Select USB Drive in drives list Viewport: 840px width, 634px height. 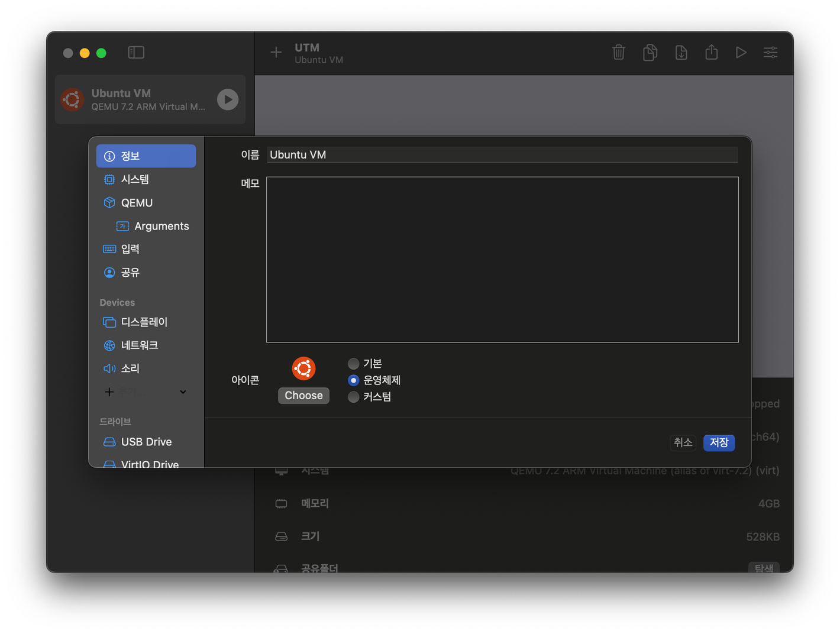(146, 442)
